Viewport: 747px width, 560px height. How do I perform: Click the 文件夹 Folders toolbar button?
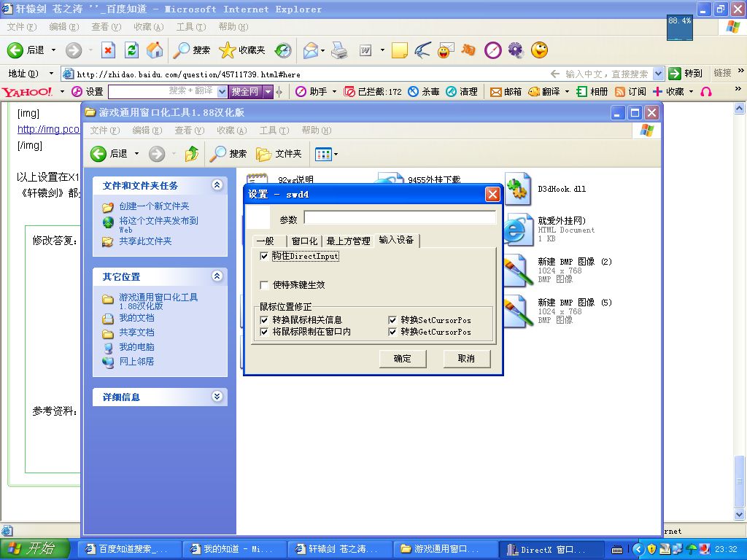click(279, 154)
